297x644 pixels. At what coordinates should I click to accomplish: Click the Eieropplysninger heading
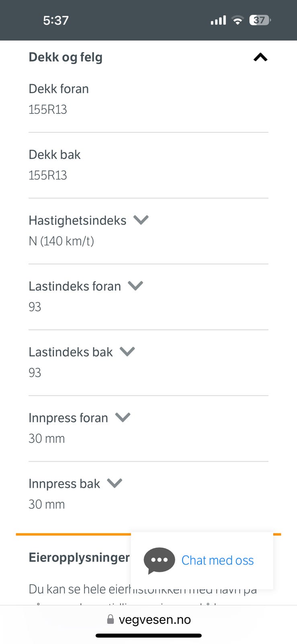[x=79, y=557]
